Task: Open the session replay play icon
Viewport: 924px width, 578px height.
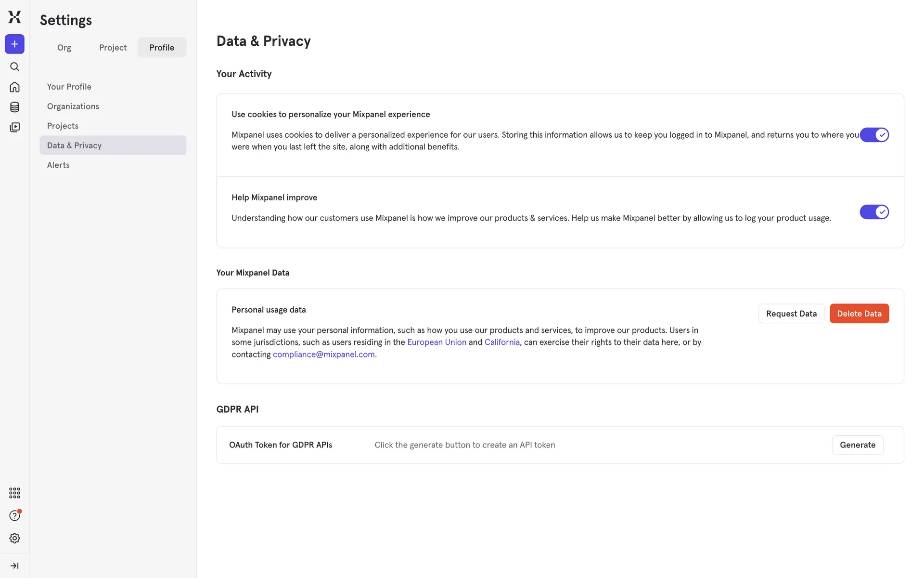Action: (14, 127)
